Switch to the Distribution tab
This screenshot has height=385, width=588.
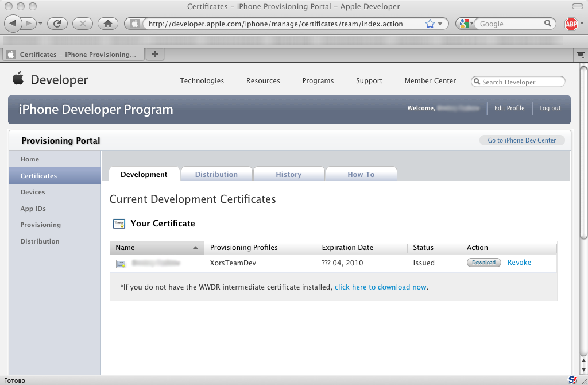216,174
